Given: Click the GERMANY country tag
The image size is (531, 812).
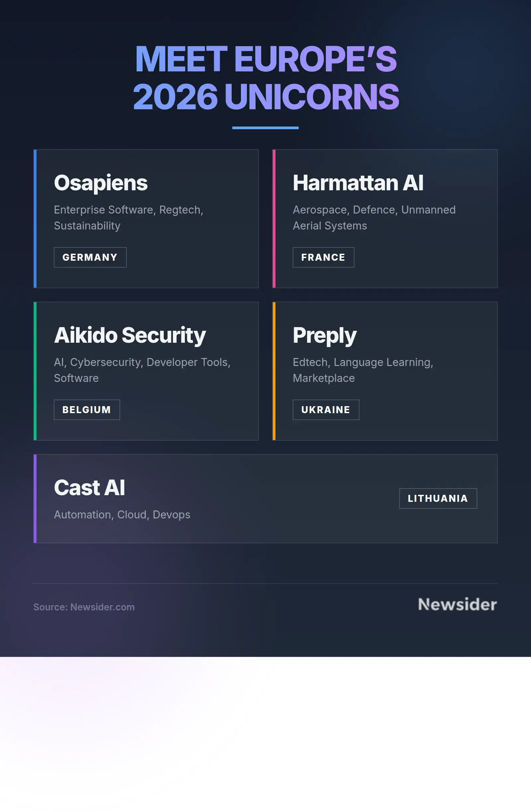Looking at the screenshot, I should [90, 257].
